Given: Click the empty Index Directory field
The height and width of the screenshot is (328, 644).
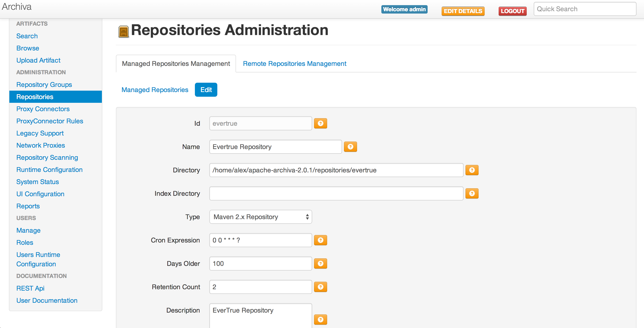Looking at the screenshot, I should point(336,193).
